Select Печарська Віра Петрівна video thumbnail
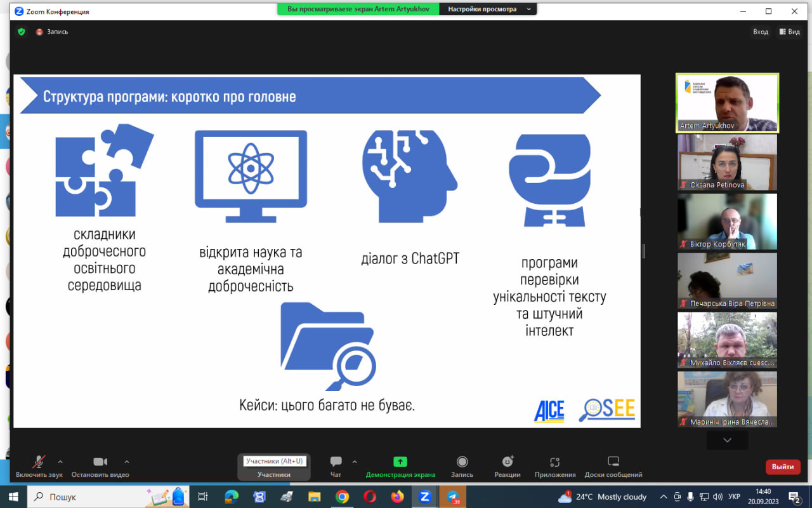The width and height of the screenshot is (812, 508). 727,281
